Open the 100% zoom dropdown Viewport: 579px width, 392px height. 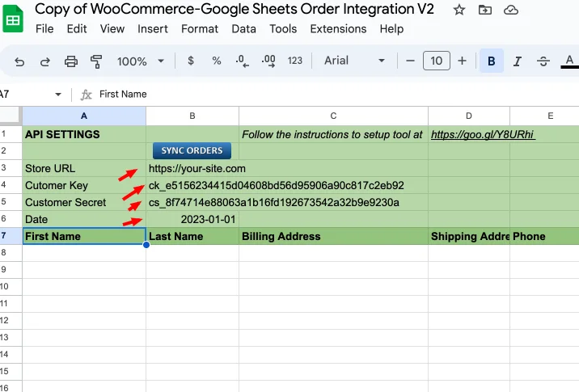click(x=141, y=61)
